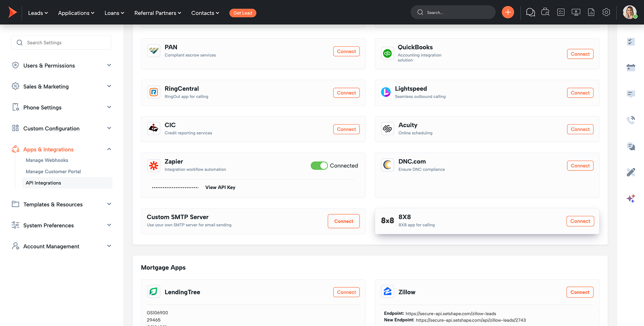The height and width of the screenshot is (326, 644).
Task: Select API Integrations submenu item
Action: (x=67, y=183)
